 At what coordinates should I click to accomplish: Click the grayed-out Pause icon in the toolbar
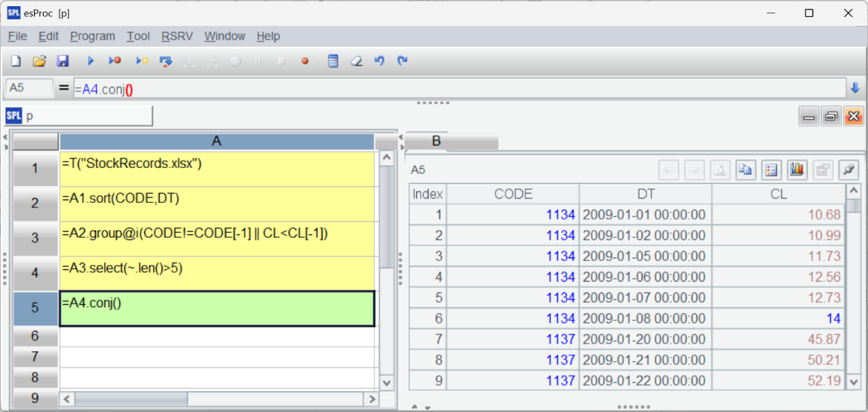[258, 61]
